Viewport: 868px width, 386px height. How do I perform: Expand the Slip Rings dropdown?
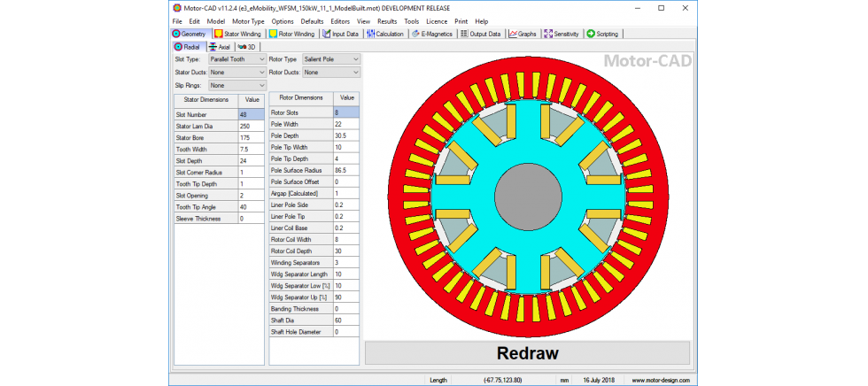(237, 86)
